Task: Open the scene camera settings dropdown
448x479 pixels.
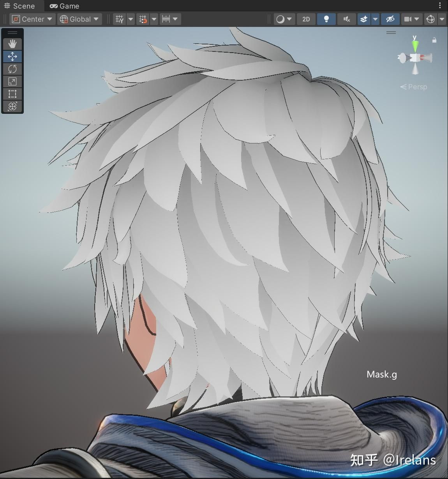Action: pyautogui.click(x=411, y=19)
